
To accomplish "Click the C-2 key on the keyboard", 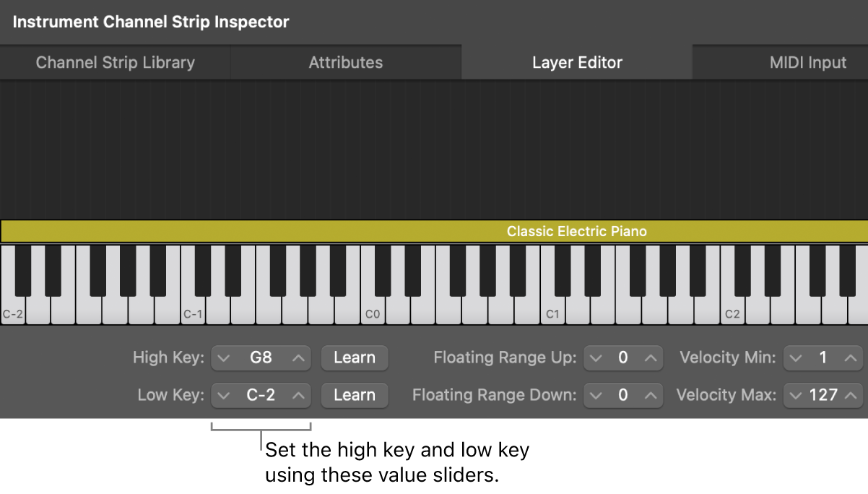I will 11,311.
